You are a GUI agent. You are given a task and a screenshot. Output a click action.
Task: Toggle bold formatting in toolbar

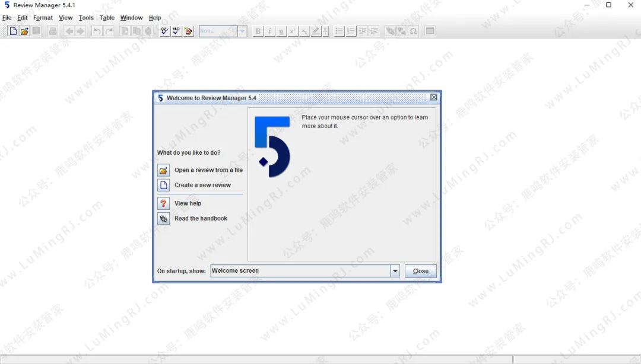pyautogui.click(x=258, y=31)
